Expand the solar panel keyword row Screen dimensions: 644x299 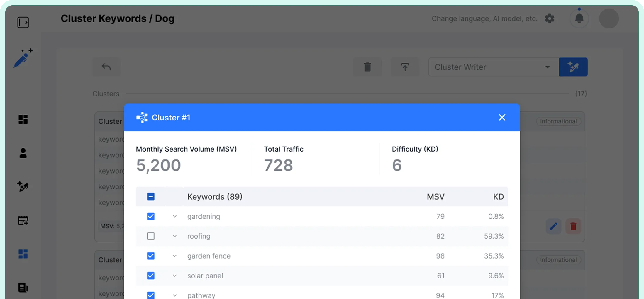tap(174, 276)
